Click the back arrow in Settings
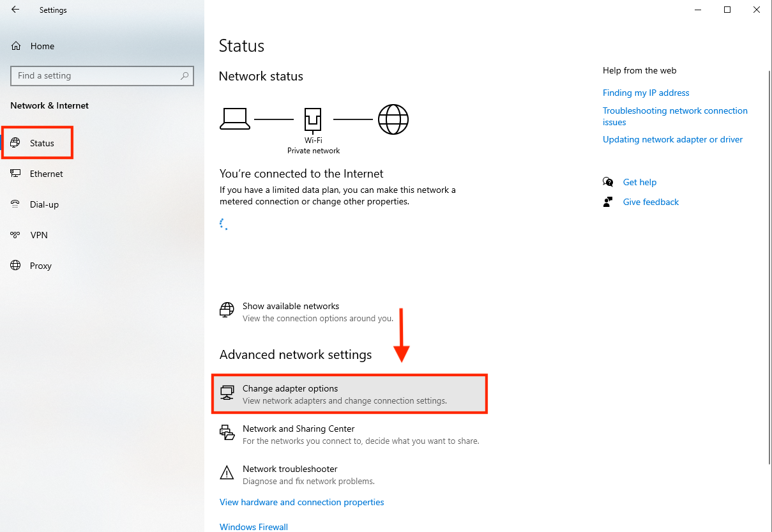Screen dimensions: 772x532 [x=14, y=10]
